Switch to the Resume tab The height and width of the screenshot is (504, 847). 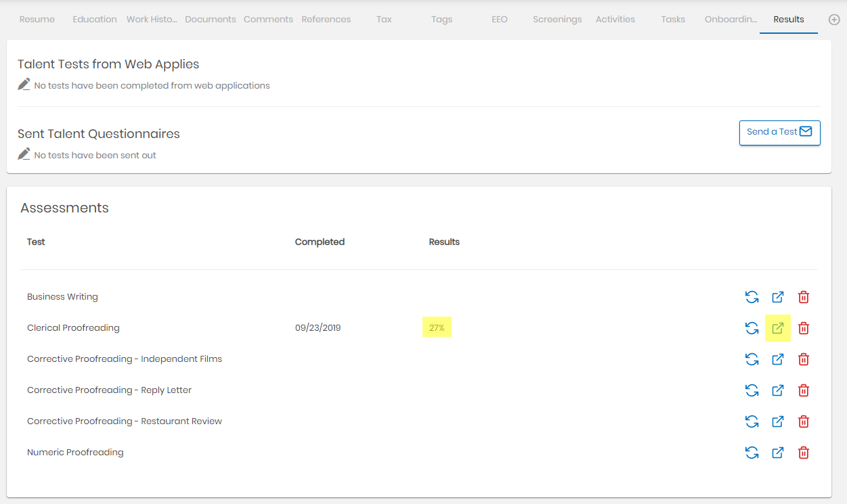point(37,20)
